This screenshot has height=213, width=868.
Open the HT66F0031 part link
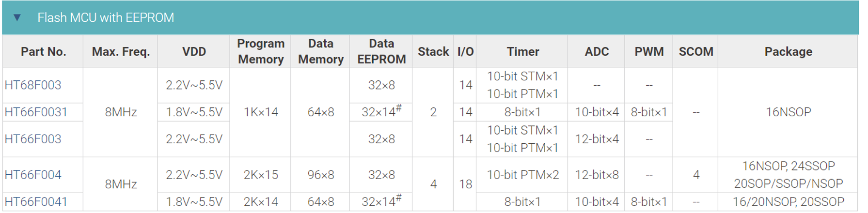pyautogui.click(x=36, y=112)
